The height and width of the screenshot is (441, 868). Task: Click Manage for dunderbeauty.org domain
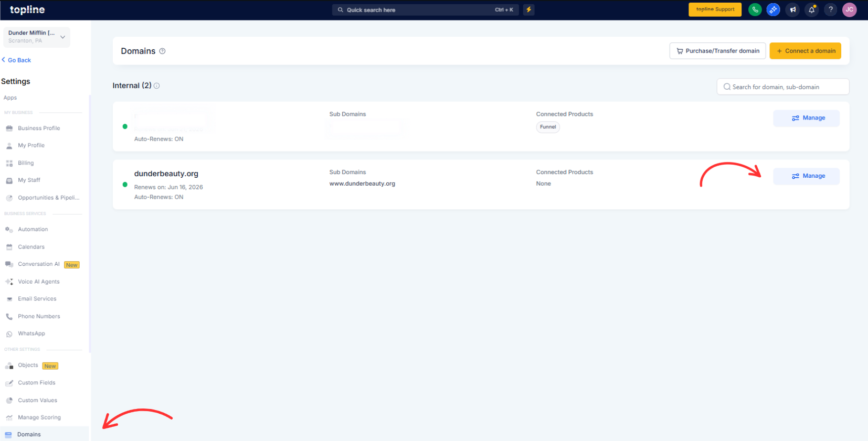[806, 176]
